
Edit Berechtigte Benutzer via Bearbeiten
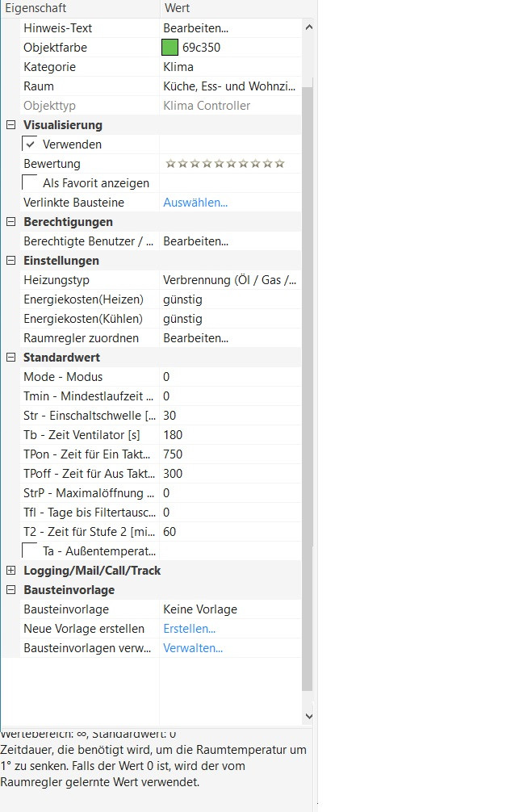[230, 241]
